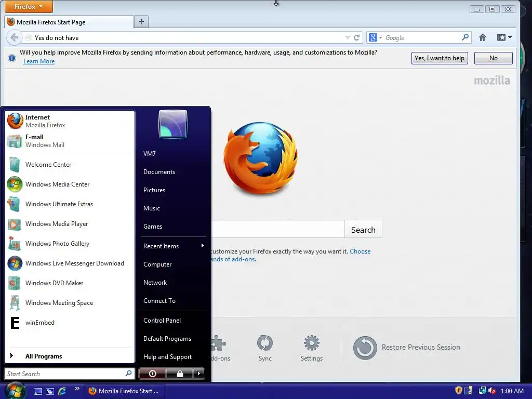532x399 pixels.
Task: Open the E-mail Windows Mail entry
Action: [70, 141]
